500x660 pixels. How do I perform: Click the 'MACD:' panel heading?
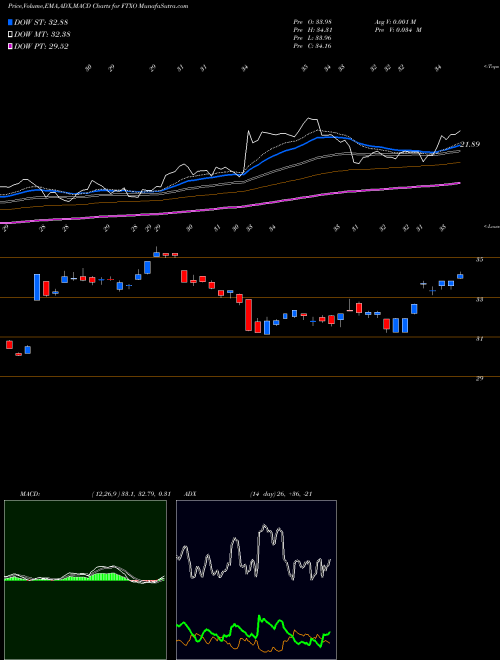29,494
